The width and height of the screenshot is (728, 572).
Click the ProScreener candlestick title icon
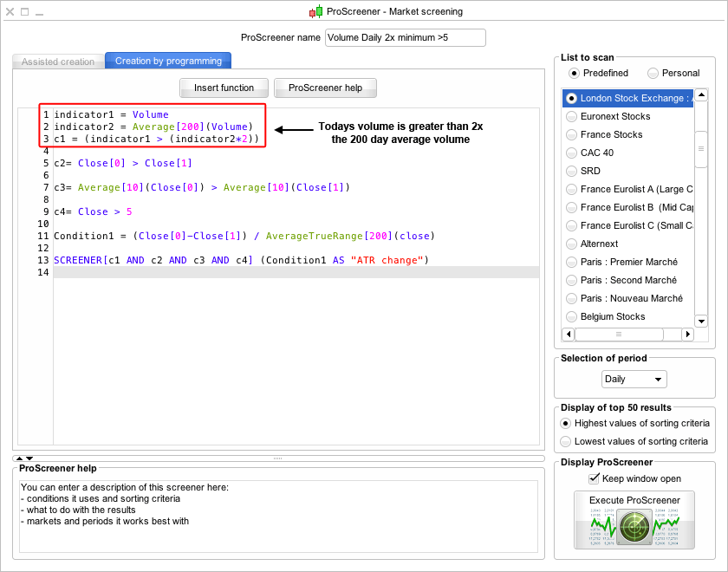tap(315, 12)
